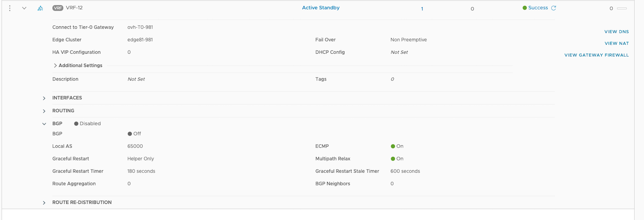Screen dimensions: 644x220
Task: Refresh the Success status with the reload icon
Action: pyautogui.click(x=554, y=8)
